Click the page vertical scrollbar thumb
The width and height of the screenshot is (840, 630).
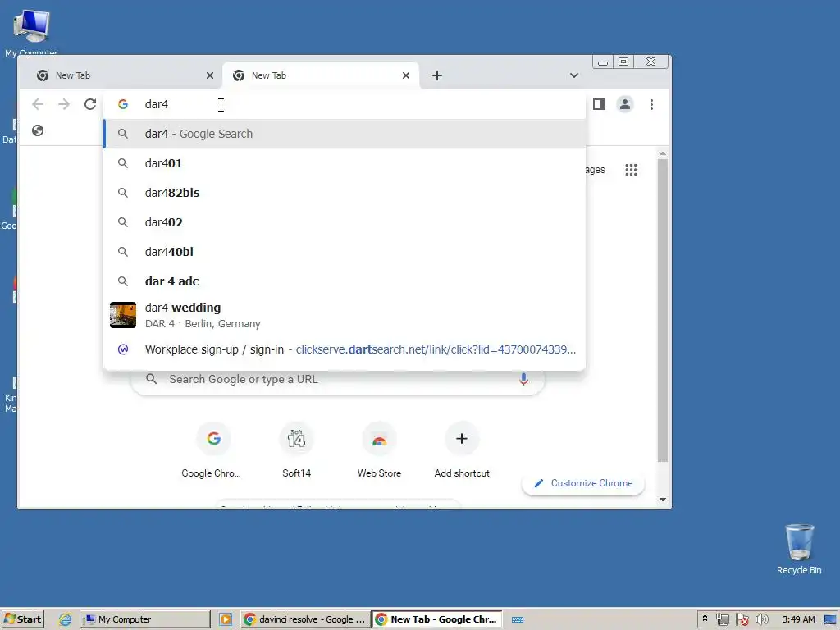(663, 309)
